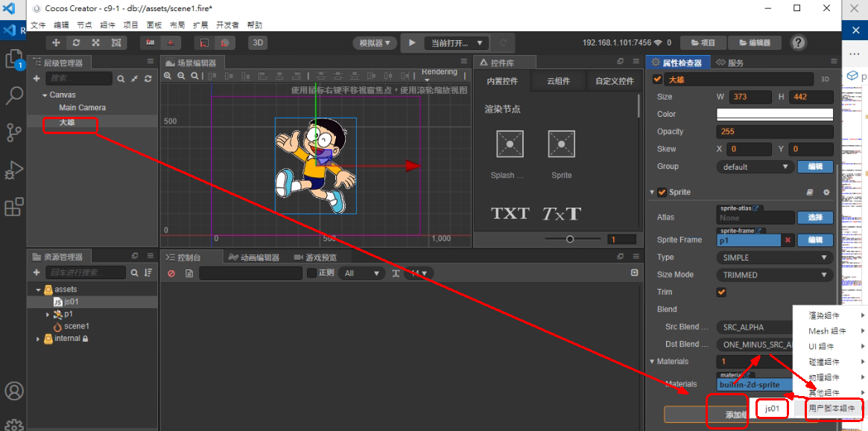The width and height of the screenshot is (868, 431).
Task: Select the move transform tool
Action: [56, 42]
